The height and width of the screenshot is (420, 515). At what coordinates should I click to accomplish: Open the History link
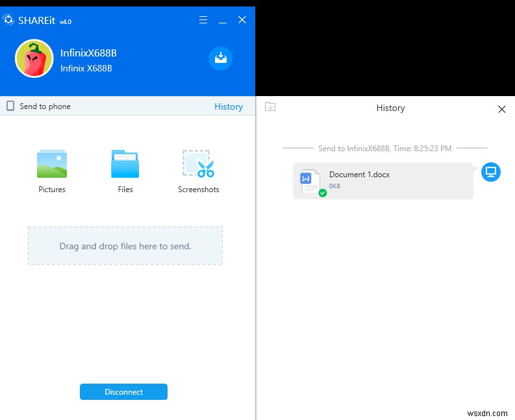tap(229, 106)
